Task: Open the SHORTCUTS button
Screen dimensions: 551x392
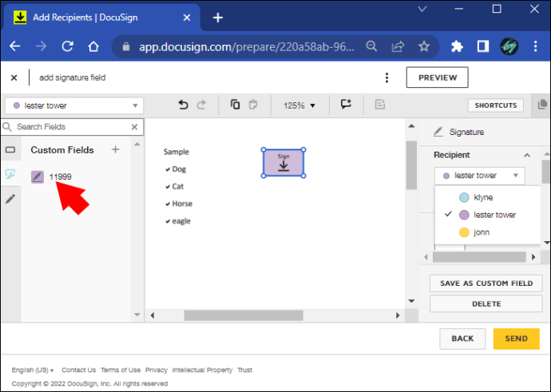Action: click(x=496, y=105)
